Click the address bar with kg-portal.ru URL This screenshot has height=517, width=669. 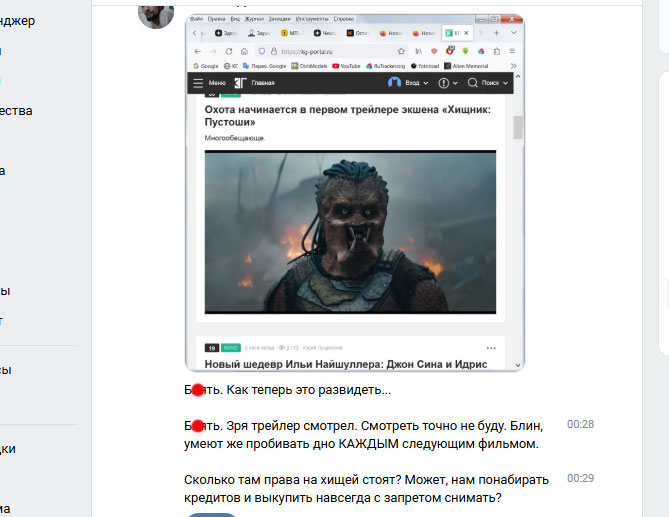tap(332, 51)
